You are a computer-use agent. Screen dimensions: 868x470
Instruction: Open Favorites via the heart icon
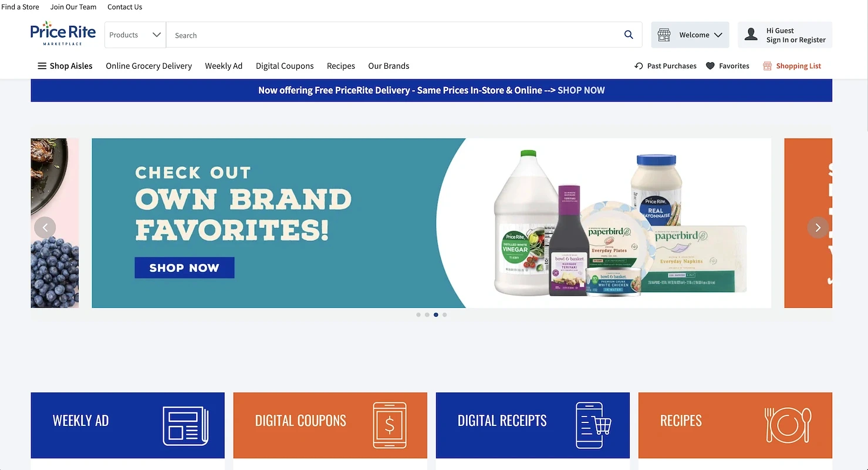pos(710,66)
